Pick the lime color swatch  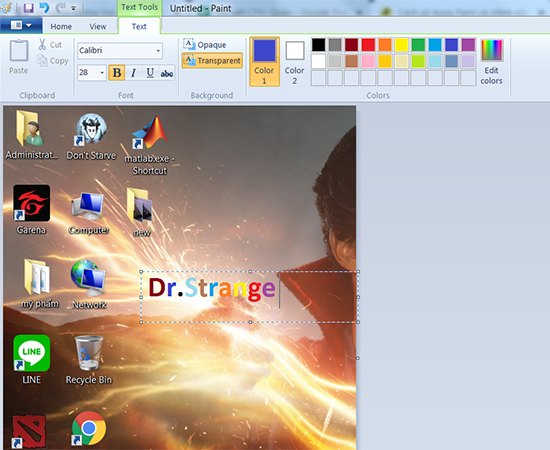pyautogui.click(x=418, y=61)
